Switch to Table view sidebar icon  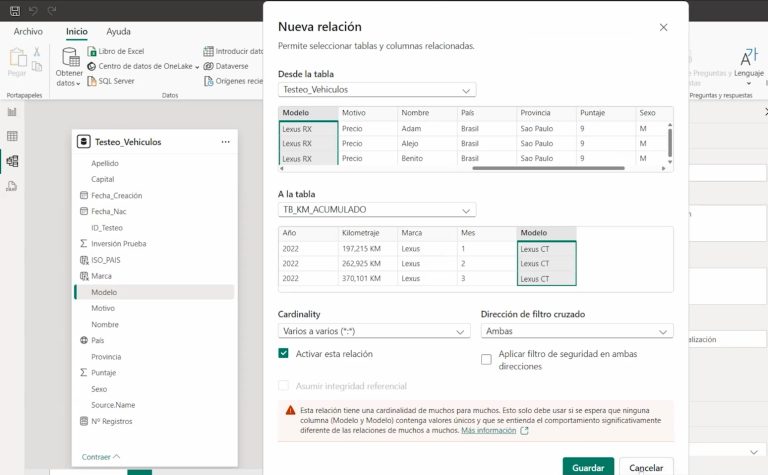12,136
